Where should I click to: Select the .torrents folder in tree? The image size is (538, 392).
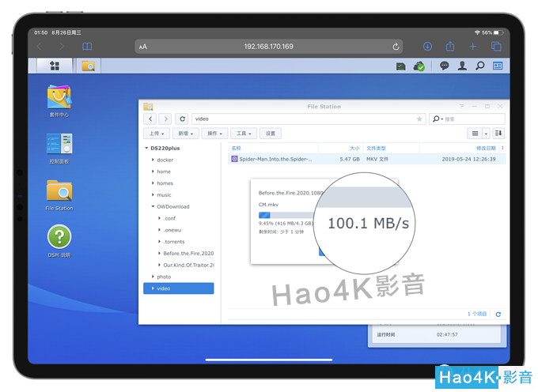[x=174, y=242]
